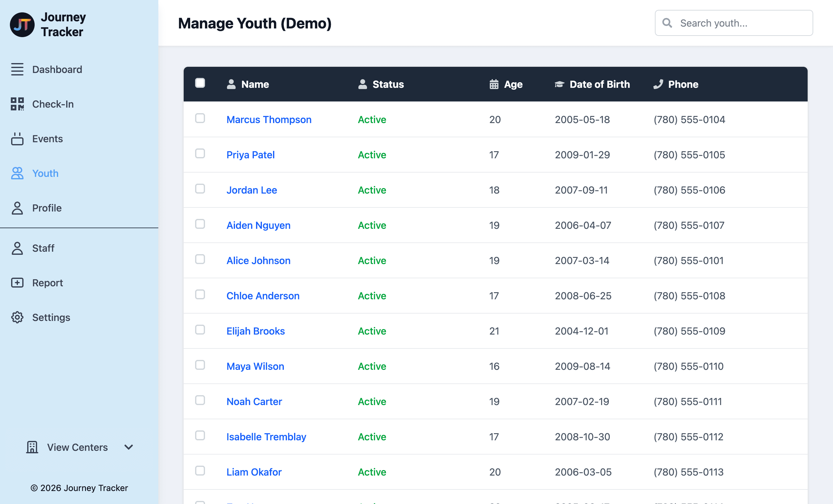Open Priya Patel's record
Image resolution: width=833 pixels, height=504 pixels.
coord(250,155)
